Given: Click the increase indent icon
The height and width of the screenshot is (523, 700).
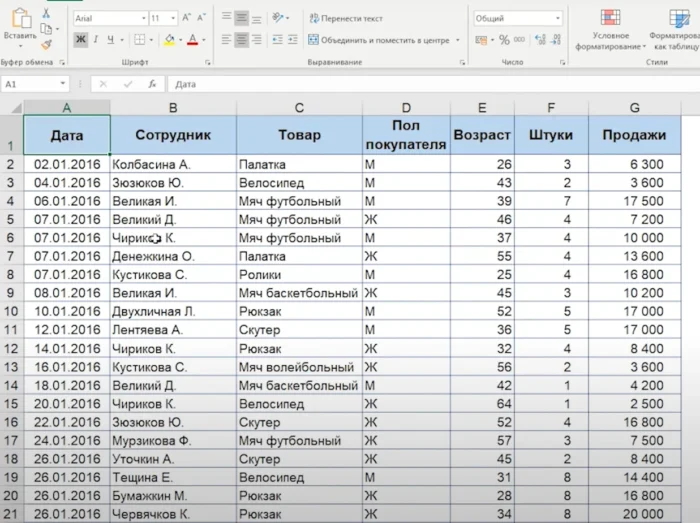Looking at the screenshot, I should (292, 40).
